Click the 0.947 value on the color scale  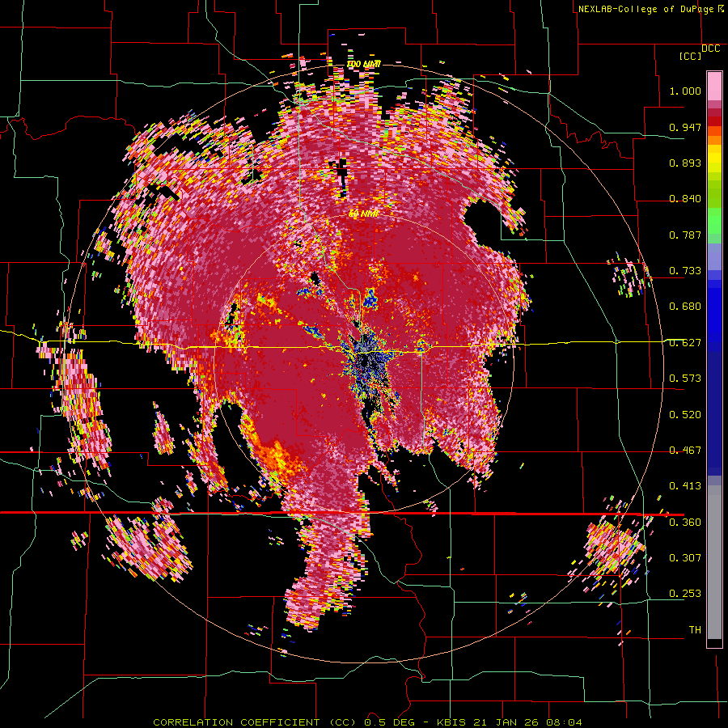click(685, 127)
